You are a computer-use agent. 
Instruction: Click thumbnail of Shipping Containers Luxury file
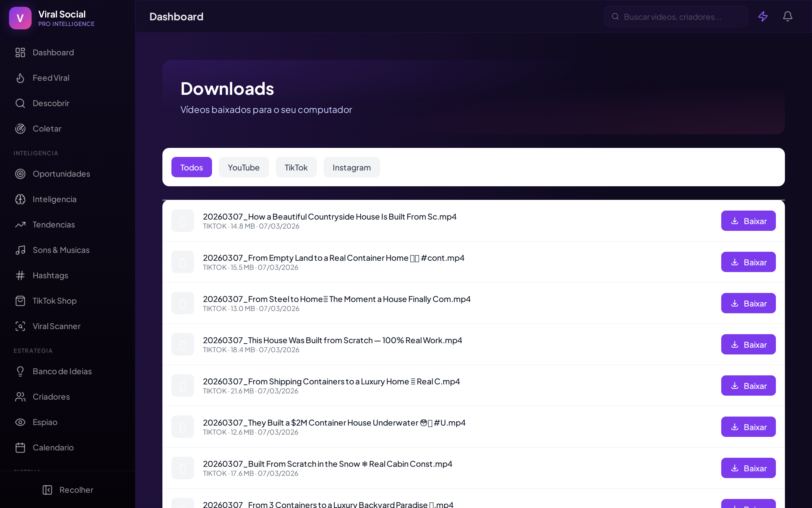(x=182, y=386)
